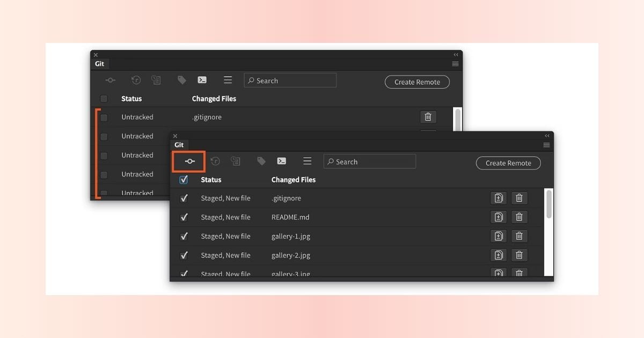Uncheck the select-all checkbox in front Git panel
644x338 pixels.
point(184,180)
